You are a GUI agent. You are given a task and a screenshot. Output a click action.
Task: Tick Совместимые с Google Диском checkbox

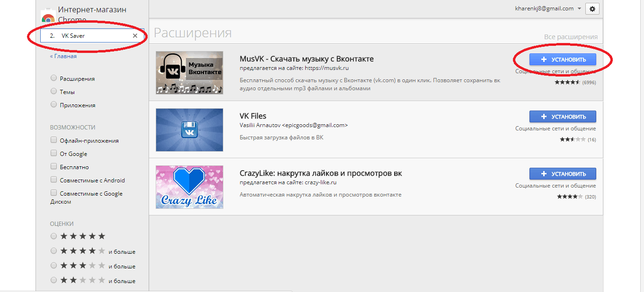point(53,193)
